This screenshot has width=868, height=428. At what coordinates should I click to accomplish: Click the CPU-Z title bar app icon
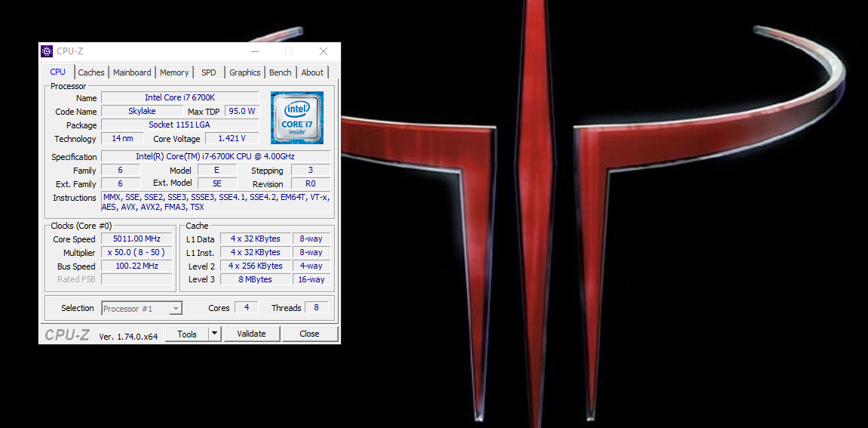coord(47,51)
